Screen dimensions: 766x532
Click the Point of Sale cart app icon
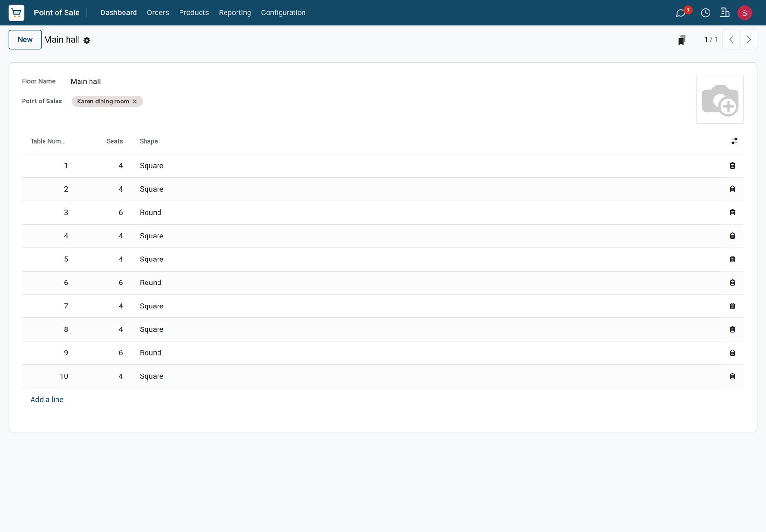click(16, 12)
